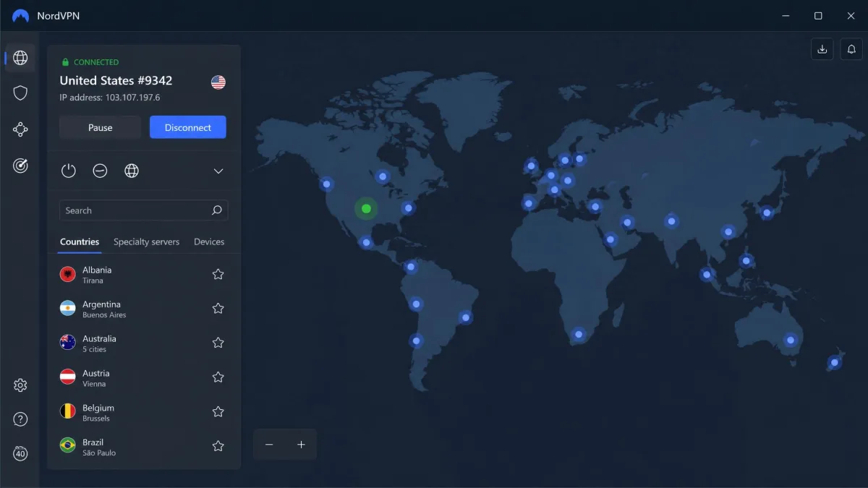Click the Disconnect button

(x=188, y=127)
